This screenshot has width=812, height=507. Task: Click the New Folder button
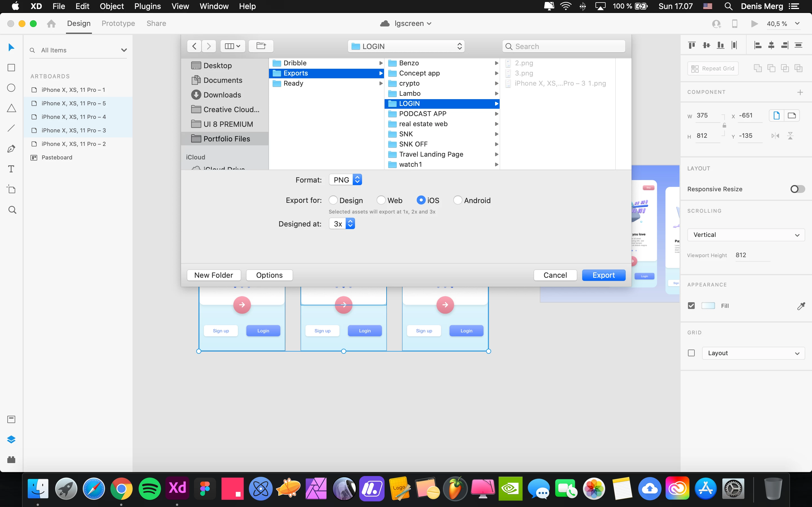point(214,275)
